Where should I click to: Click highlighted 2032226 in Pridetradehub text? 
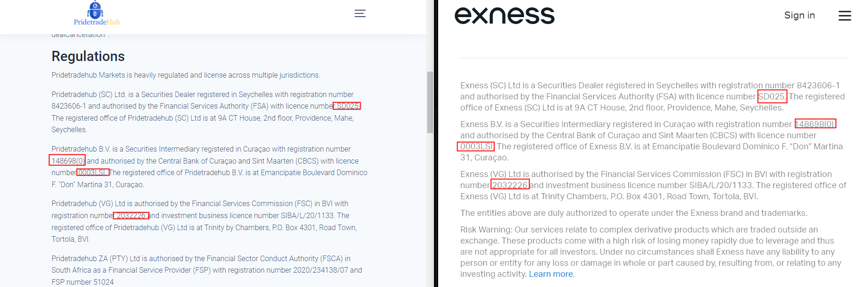click(x=131, y=215)
